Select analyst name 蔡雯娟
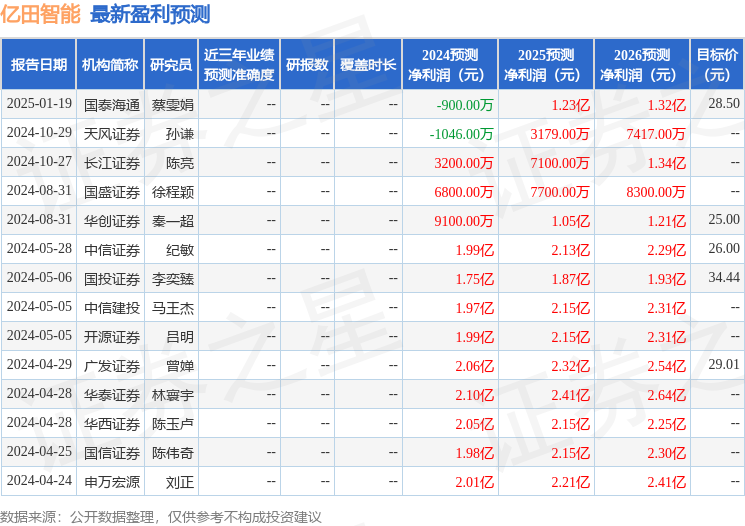The width and height of the screenshot is (745, 526). [172, 105]
